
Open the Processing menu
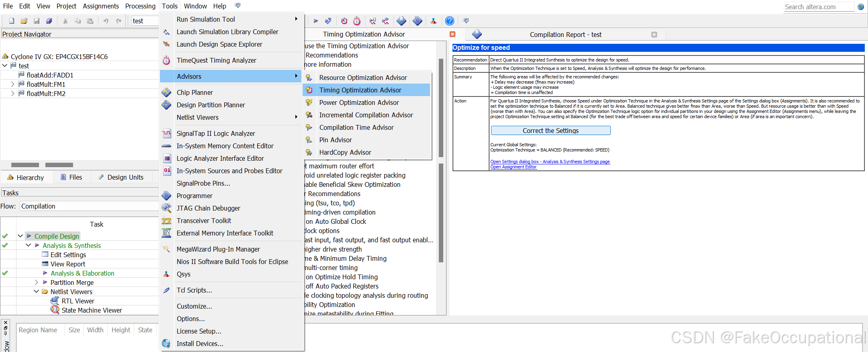[140, 6]
